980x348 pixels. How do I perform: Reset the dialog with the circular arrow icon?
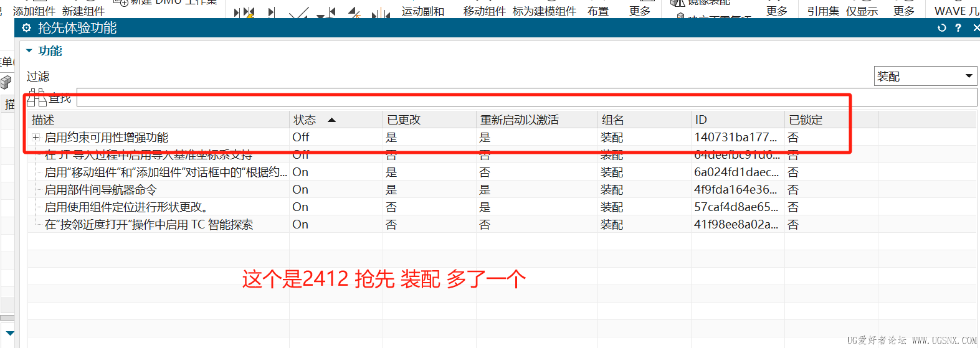coord(942,28)
